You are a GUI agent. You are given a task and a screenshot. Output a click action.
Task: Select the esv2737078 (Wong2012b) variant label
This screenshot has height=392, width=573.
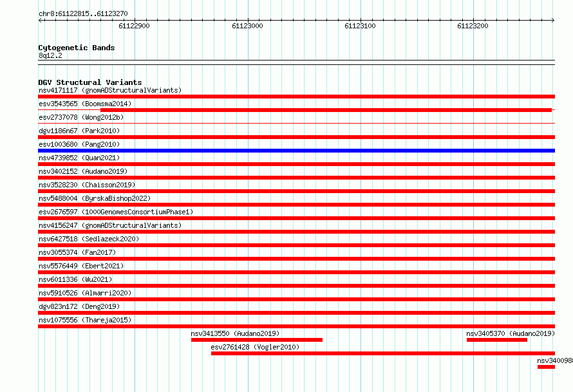pos(81,117)
